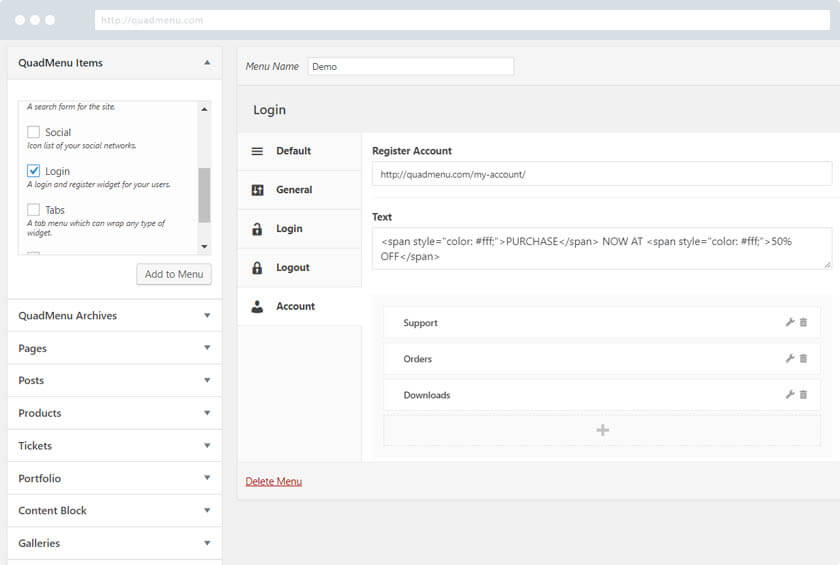This screenshot has width=840, height=565.
Task: Uncheck the Login checkbox
Action: point(34,171)
